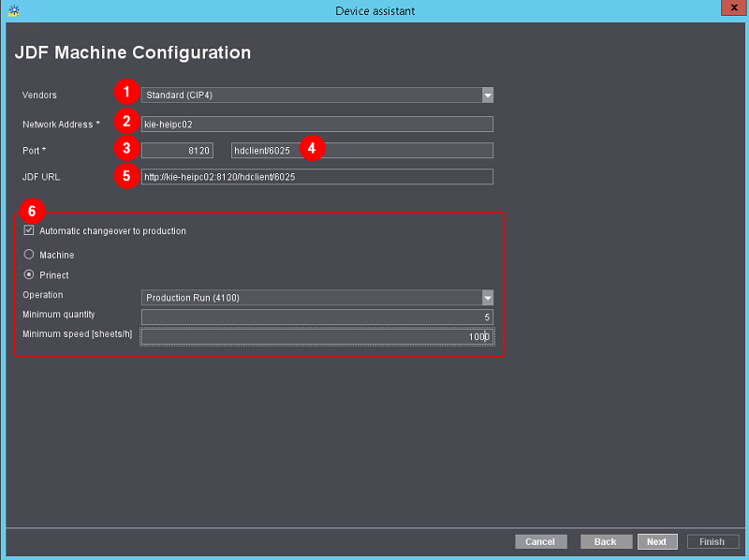Expand the Operation dropdown arrow

tap(487, 297)
